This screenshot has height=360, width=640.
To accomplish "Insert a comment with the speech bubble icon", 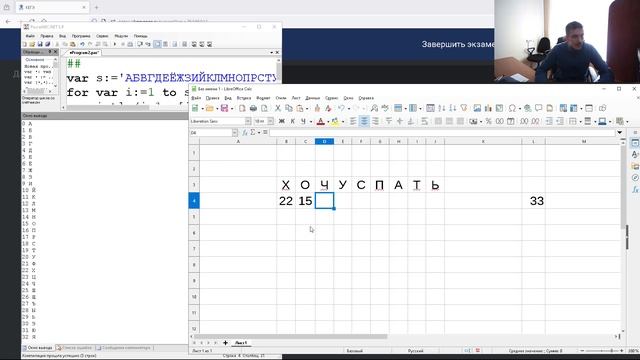I will pos(538,108).
